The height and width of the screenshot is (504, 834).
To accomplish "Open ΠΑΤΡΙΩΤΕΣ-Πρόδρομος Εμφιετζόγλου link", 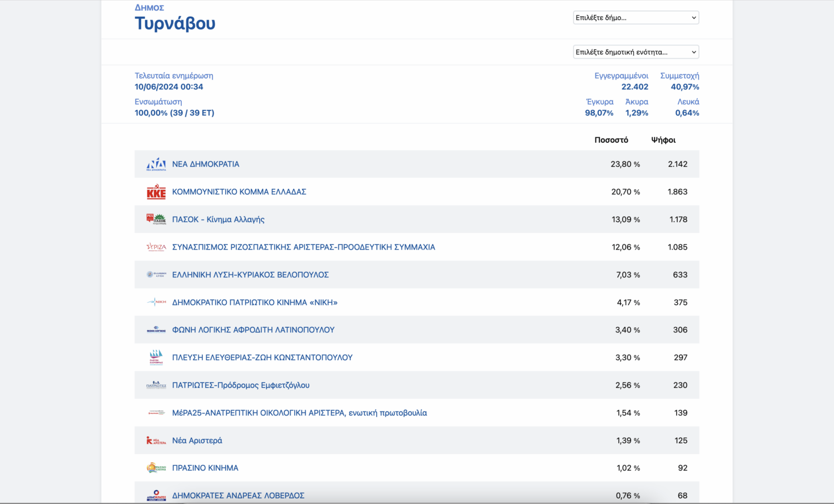I will click(x=241, y=385).
